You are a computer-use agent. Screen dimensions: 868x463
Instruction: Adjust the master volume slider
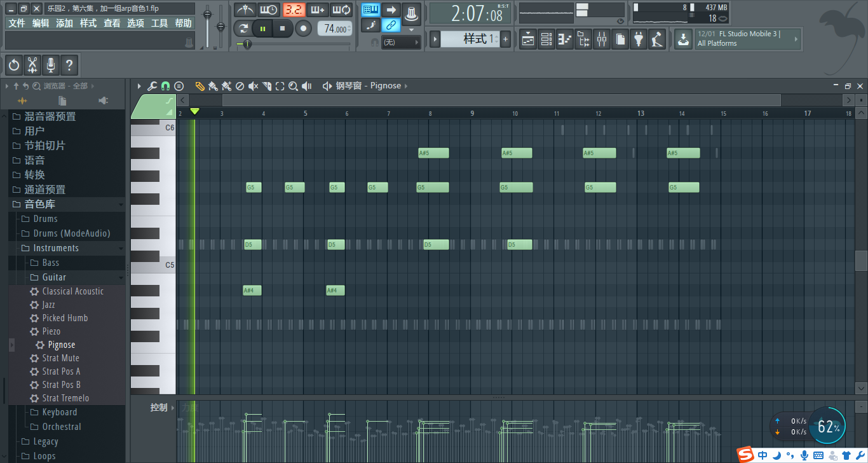(x=207, y=15)
